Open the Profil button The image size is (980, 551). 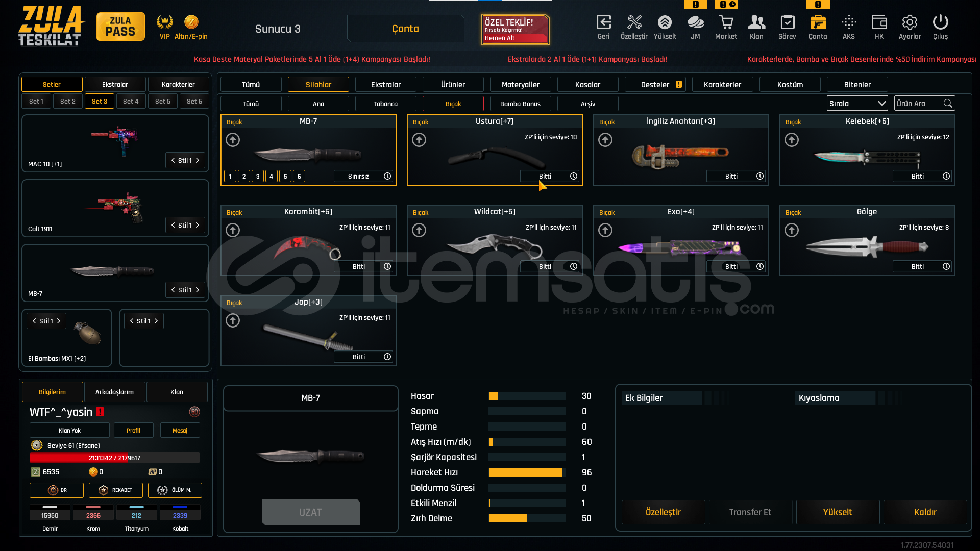(x=133, y=430)
